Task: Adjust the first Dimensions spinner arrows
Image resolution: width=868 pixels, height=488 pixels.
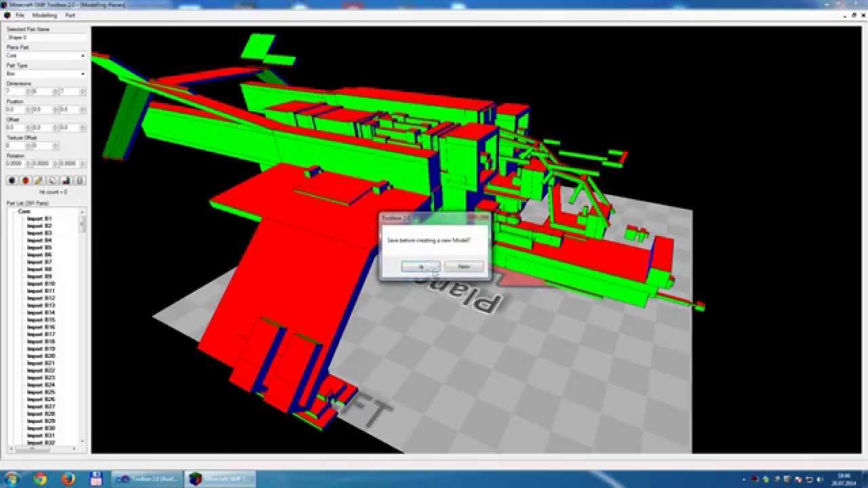Action: click(28, 91)
